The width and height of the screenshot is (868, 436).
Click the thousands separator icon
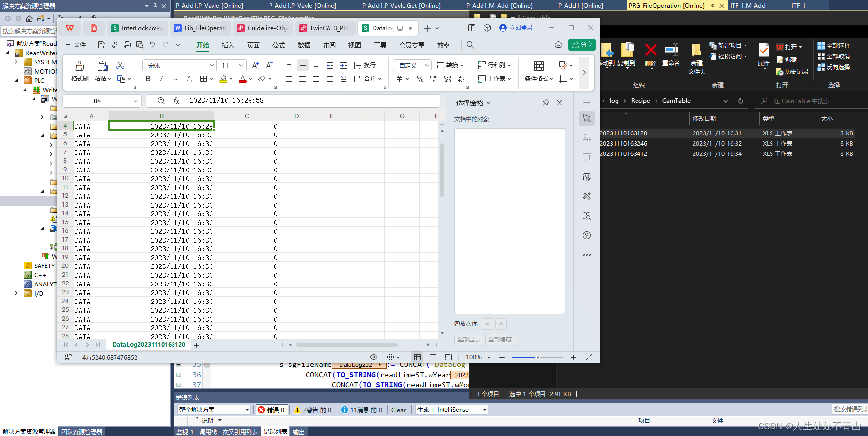pos(434,79)
